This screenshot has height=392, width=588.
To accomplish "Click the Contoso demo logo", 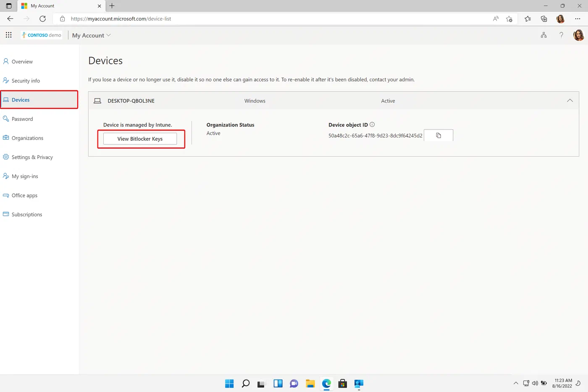I will [x=42, y=35].
